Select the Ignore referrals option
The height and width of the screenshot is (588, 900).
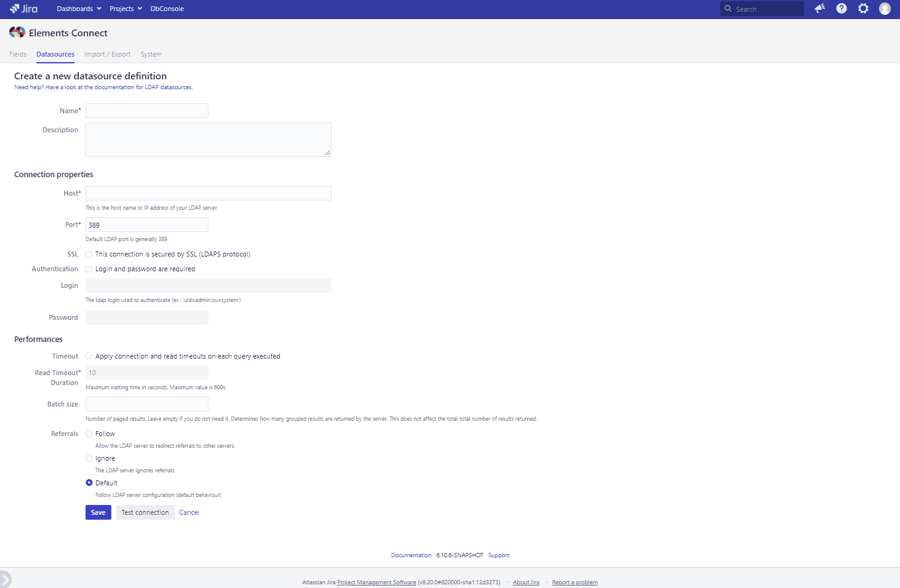tap(89, 458)
